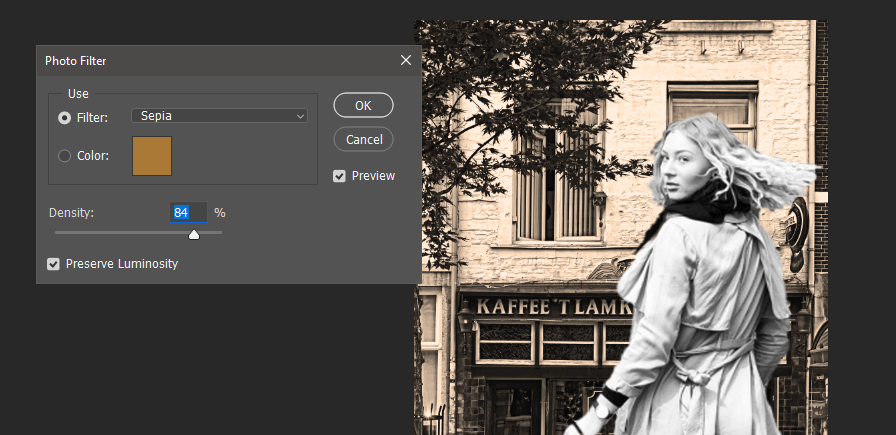
Task: Click the Preserve Luminosity label text
Action: pos(122,264)
